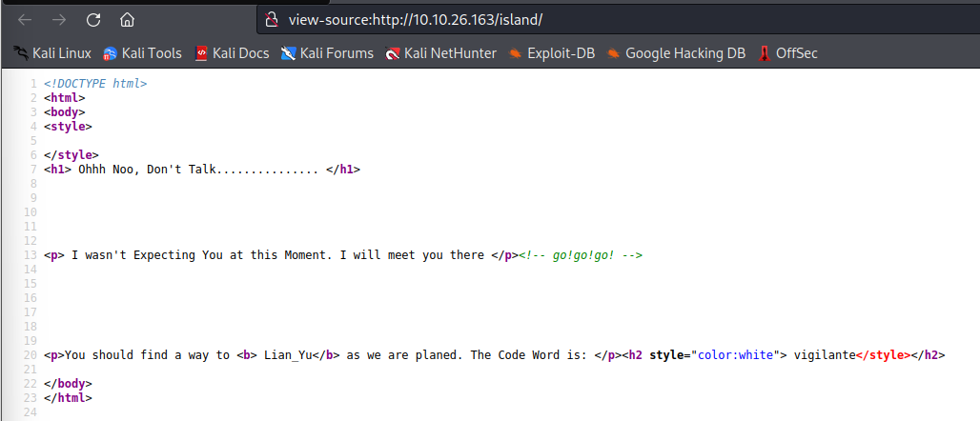Image resolution: width=980 pixels, height=421 pixels.
Task: Click the Exploit-DB bookmark icon
Action: click(516, 53)
